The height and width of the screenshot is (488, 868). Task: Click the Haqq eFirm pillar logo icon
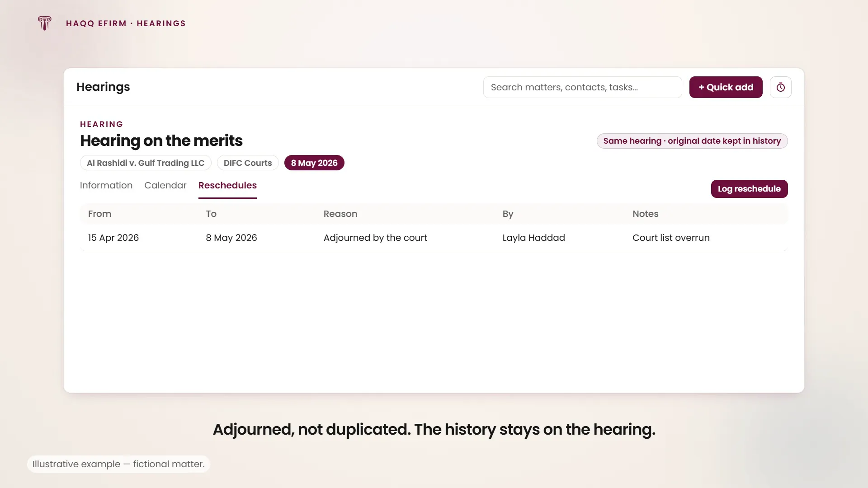[44, 23]
